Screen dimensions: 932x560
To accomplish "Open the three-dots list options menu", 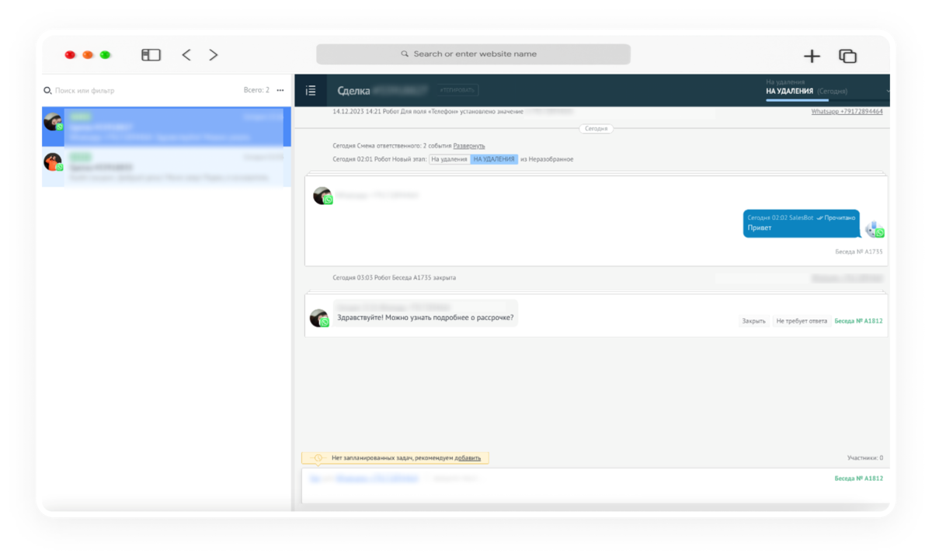I will click(280, 91).
